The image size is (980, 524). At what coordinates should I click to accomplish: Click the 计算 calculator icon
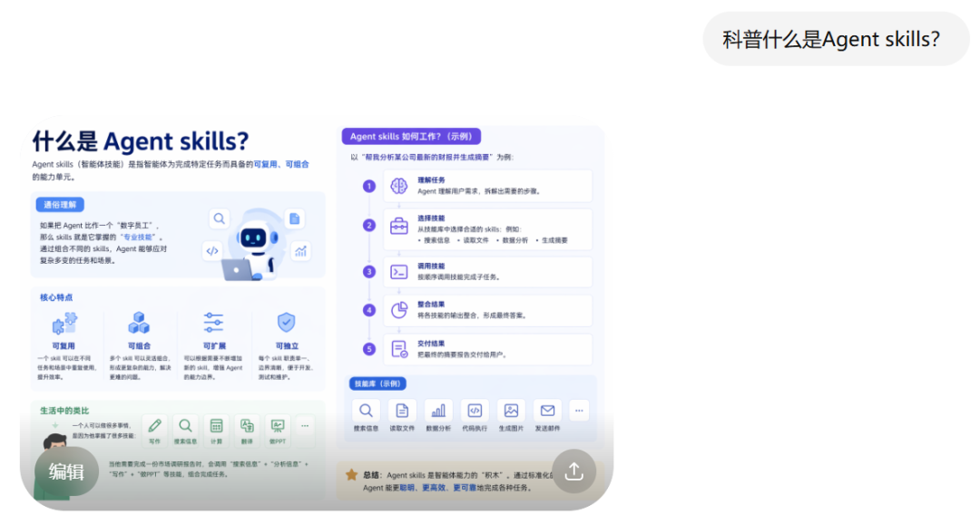216,426
